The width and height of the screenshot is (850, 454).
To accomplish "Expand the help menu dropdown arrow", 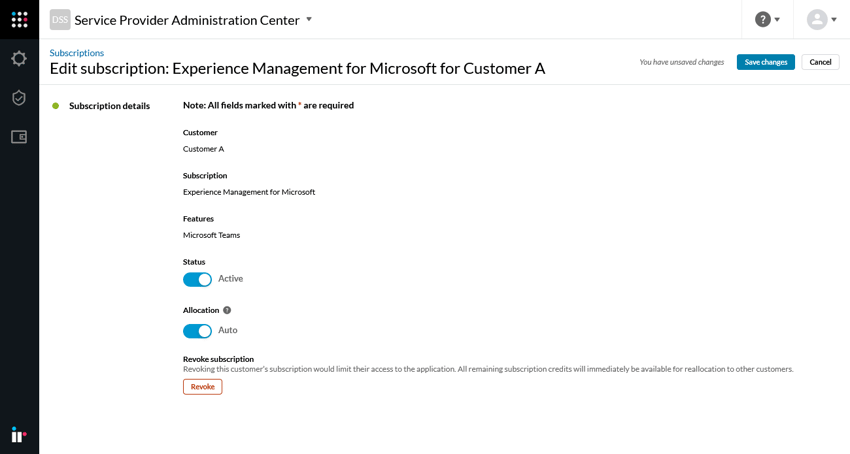I will click(x=778, y=20).
